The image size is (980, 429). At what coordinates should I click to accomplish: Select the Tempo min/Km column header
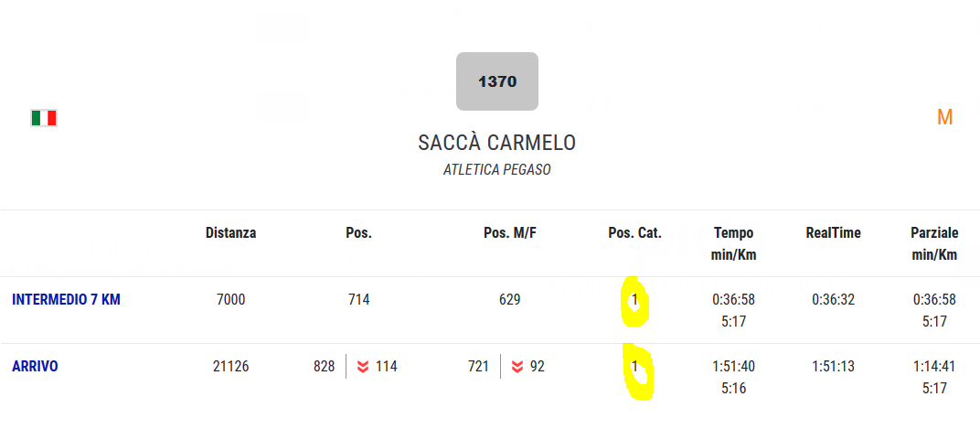tap(734, 244)
